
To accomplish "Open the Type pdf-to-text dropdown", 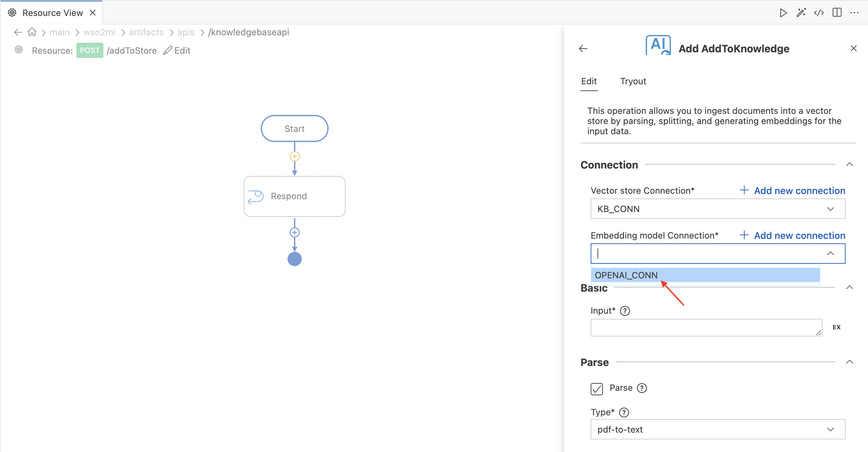I will pos(718,430).
